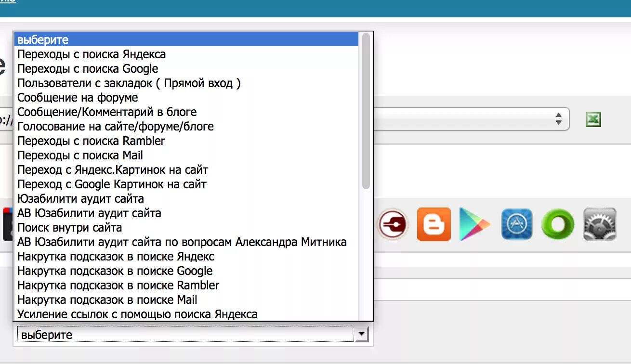Screen dimensions: 631x364
Task: Pick 'Голосование на сайте/форуме/блоге'
Action: tap(186, 126)
